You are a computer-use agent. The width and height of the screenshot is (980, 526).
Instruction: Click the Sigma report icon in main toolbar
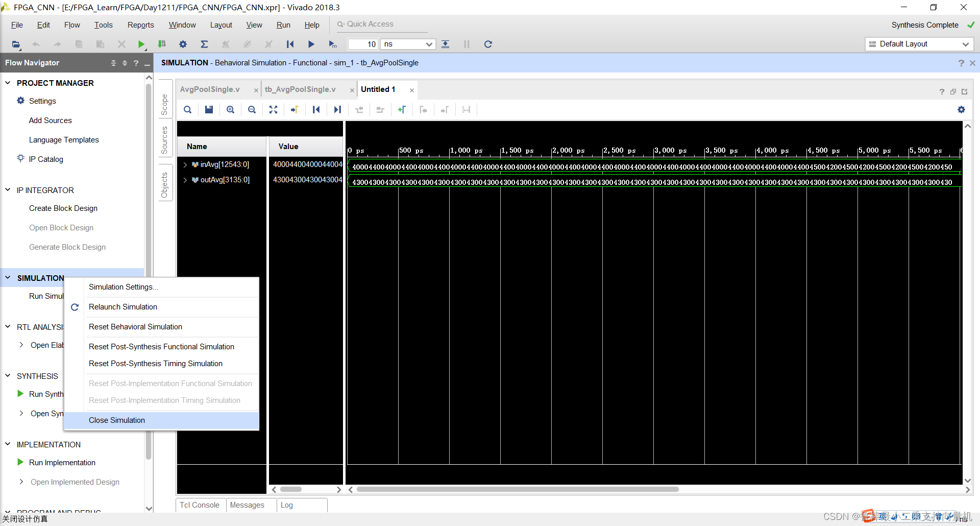204,44
